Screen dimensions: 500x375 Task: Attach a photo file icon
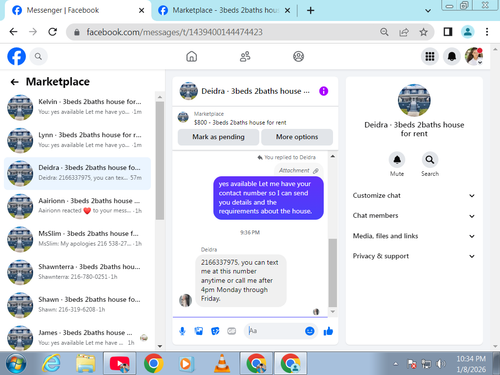tap(199, 331)
